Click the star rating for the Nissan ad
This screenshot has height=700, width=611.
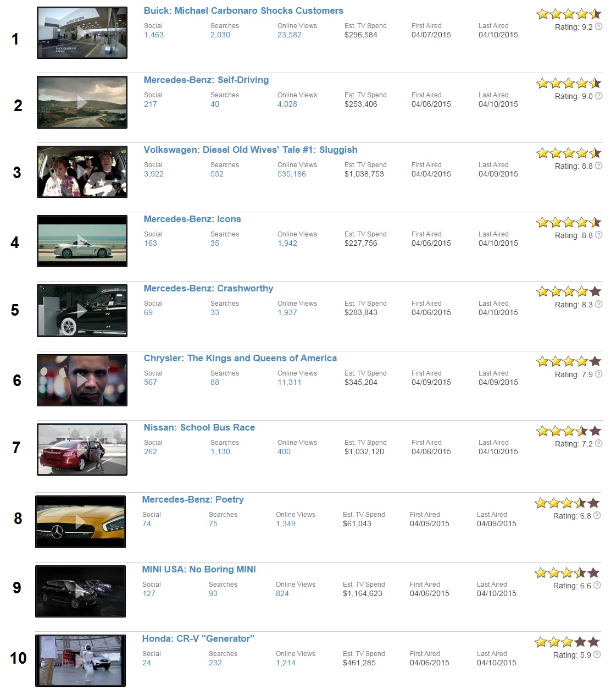pos(569,431)
